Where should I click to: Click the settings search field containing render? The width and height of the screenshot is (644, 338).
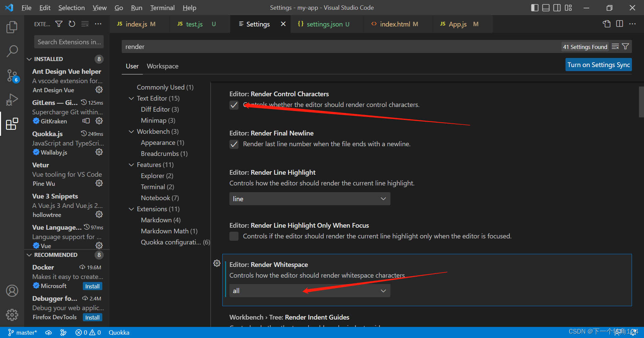tap(341, 47)
